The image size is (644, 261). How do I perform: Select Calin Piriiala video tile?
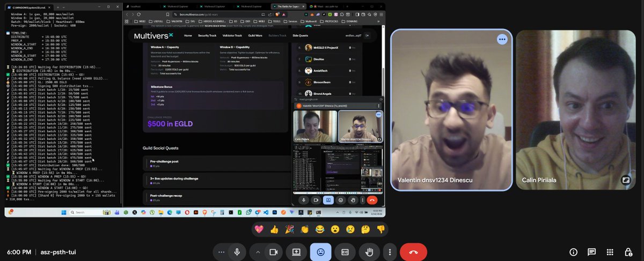(575, 109)
